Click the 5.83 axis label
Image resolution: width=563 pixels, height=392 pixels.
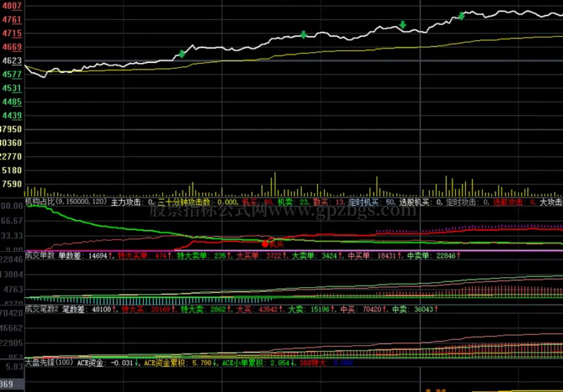pyautogui.click(x=14, y=367)
